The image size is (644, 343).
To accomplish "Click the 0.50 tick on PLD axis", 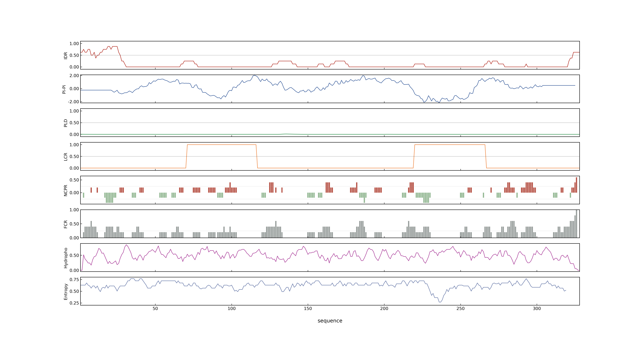I will click(x=74, y=123).
